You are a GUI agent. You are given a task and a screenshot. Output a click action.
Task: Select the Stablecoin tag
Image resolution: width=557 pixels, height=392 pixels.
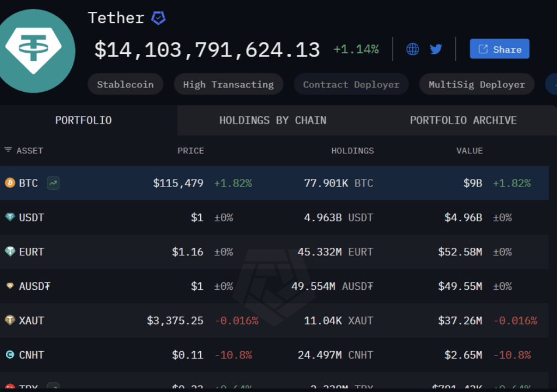coord(125,84)
